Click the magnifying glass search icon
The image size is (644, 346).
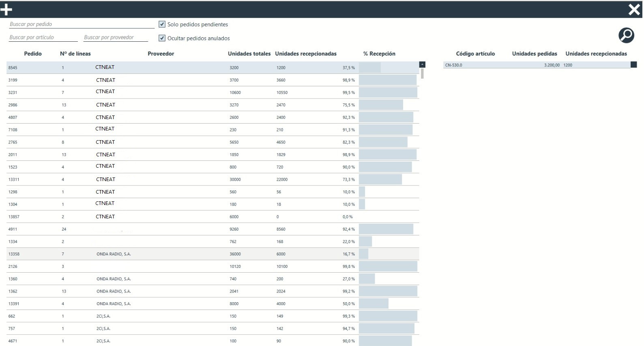click(626, 35)
